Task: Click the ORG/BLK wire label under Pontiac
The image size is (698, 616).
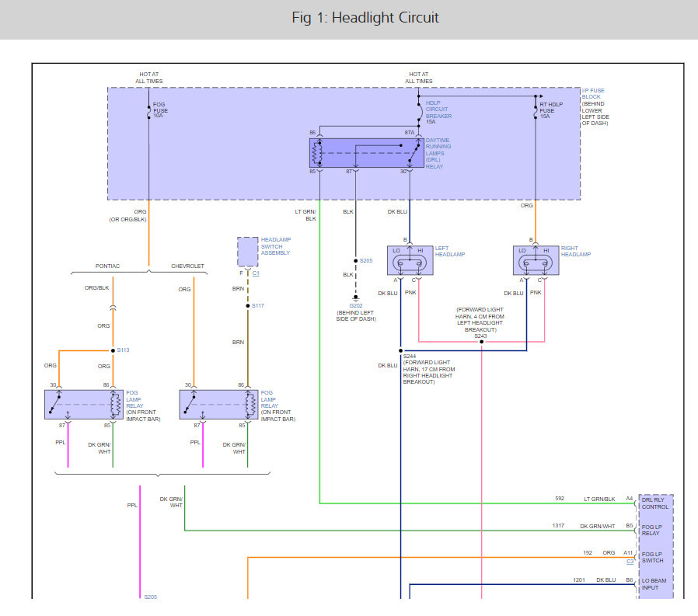Action: coord(96,287)
